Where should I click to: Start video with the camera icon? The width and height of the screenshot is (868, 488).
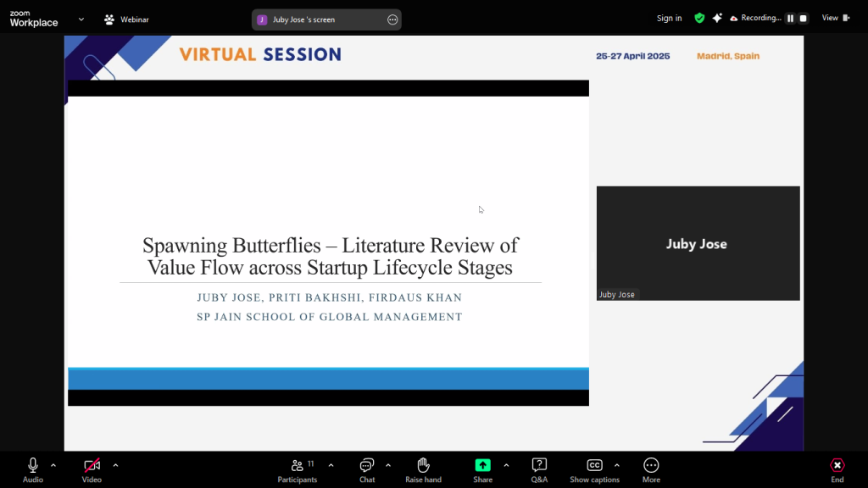[92, 465]
